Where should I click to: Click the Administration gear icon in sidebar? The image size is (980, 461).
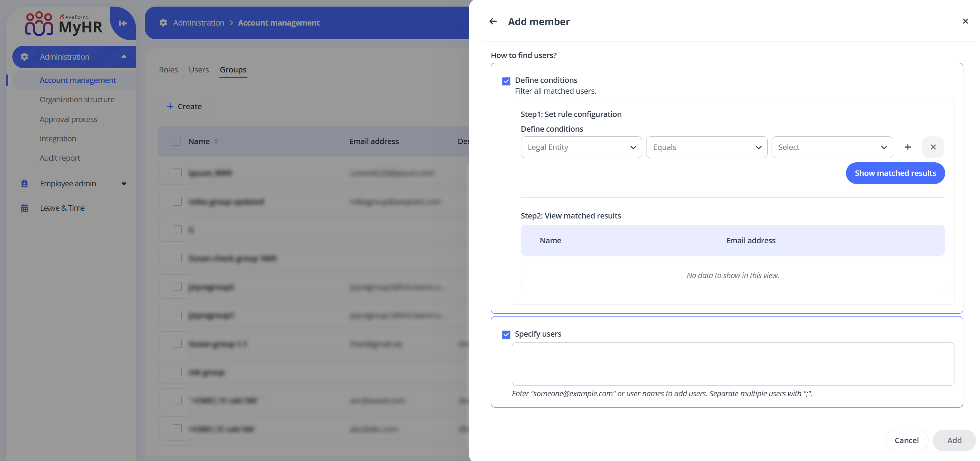(x=24, y=57)
